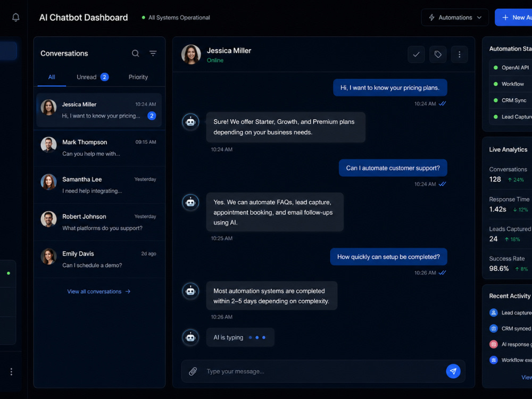Viewport: 532px width, 399px height.
Task: Click the bot avatar beside 'Most automation systems'
Action: (190, 291)
